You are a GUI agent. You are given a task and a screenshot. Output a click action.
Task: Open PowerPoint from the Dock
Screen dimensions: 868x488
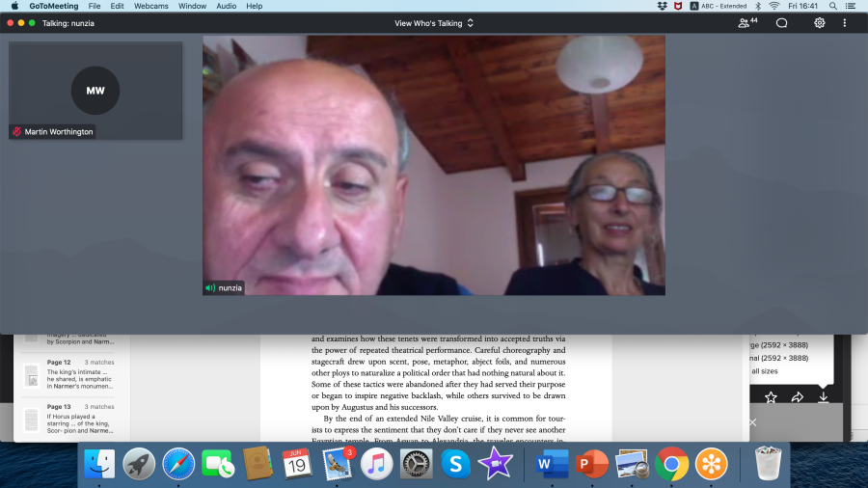592,464
